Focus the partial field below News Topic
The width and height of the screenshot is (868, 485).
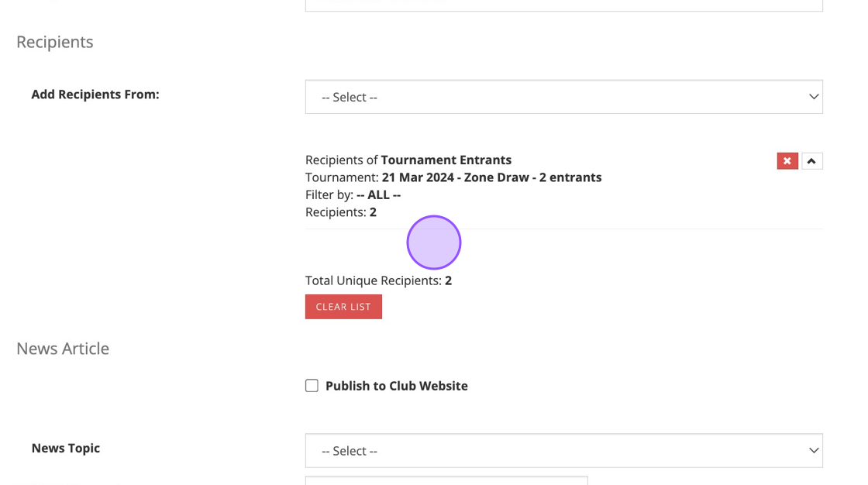(x=446, y=480)
